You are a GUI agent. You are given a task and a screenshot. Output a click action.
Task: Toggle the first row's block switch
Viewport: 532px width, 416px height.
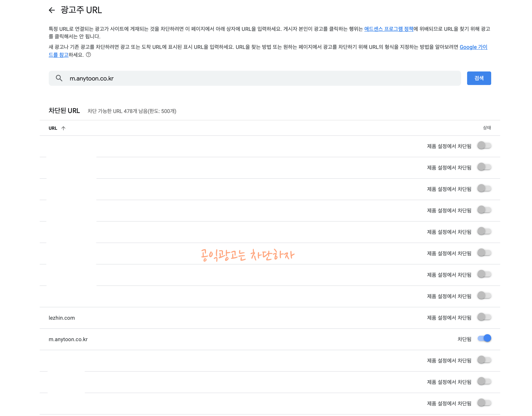484,145
